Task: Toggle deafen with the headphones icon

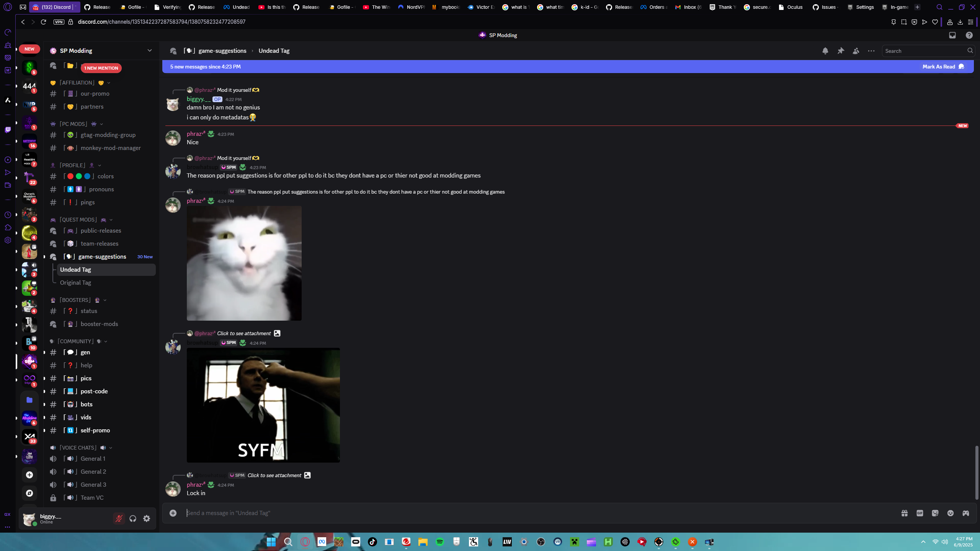Action: pos(133,518)
